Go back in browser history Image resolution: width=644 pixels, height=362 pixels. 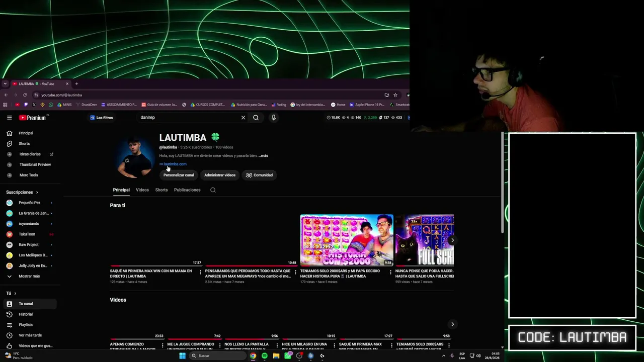(6, 95)
